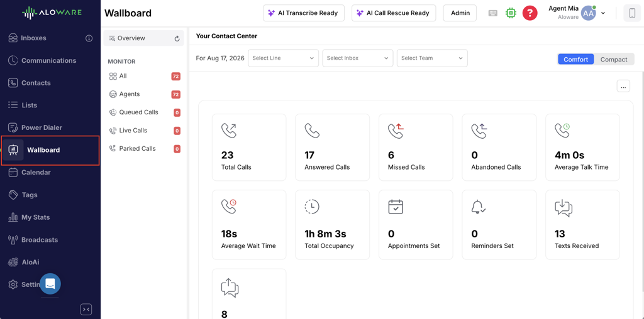
Task: Select All under Monitor
Action: click(144, 76)
